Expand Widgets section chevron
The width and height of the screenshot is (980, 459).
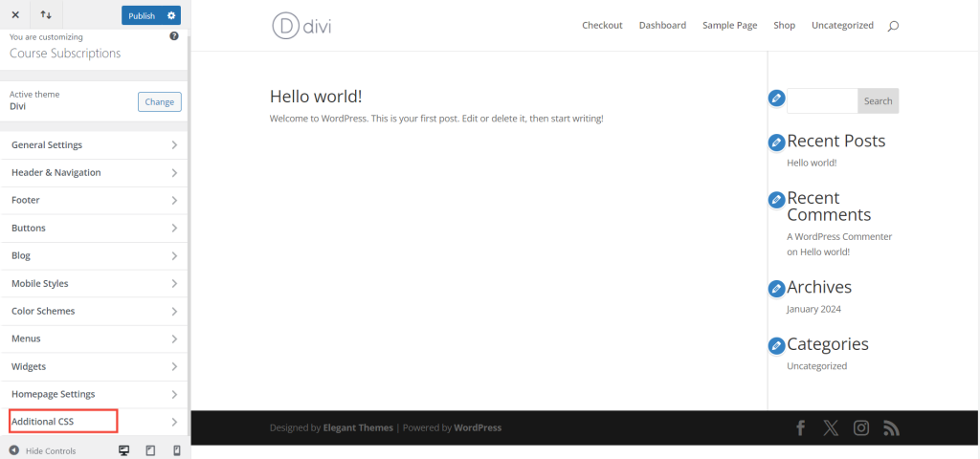tap(174, 366)
